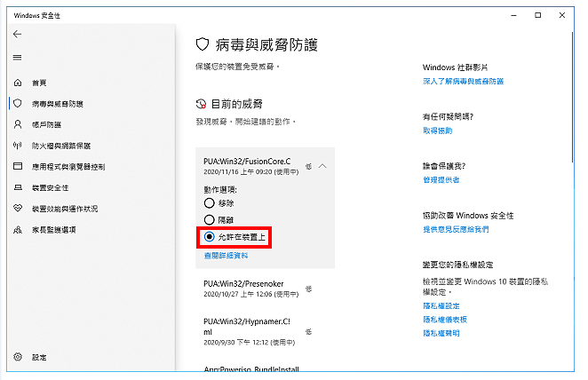
Task: Click 提供意見反應給我們 link
Action: (456, 229)
